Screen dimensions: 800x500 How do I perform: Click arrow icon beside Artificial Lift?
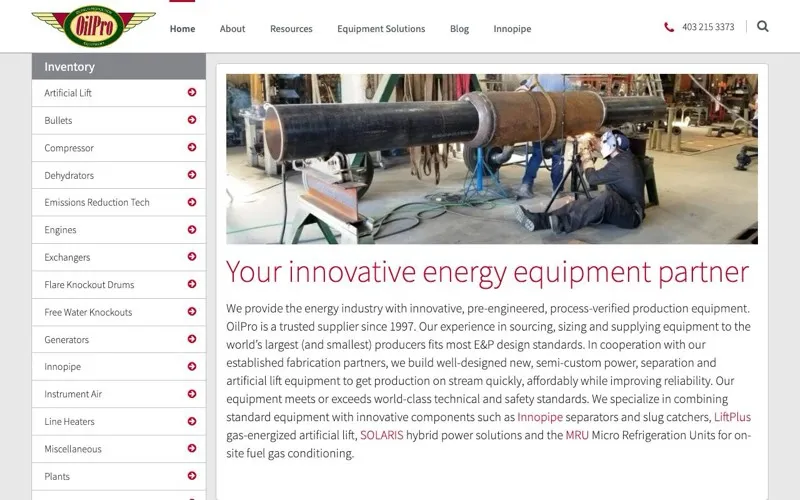[x=192, y=92]
